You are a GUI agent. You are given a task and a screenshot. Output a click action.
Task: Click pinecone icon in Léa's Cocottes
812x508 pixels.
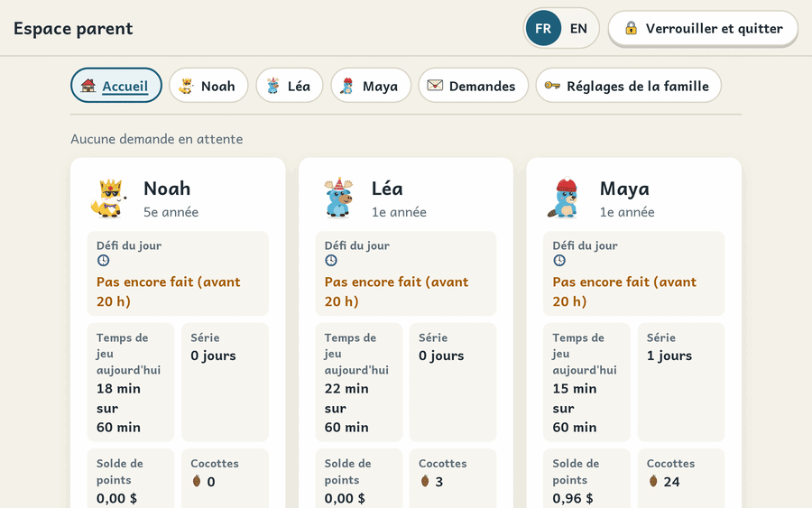tap(425, 481)
